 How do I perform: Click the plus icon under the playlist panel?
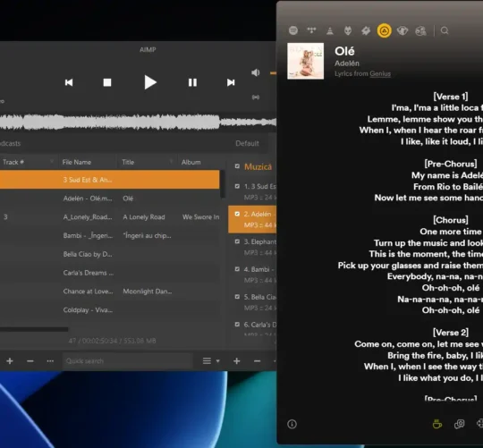236,361
